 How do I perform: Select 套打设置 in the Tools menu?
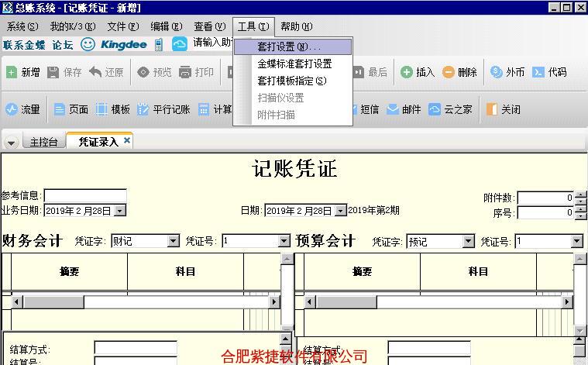coord(288,47)
